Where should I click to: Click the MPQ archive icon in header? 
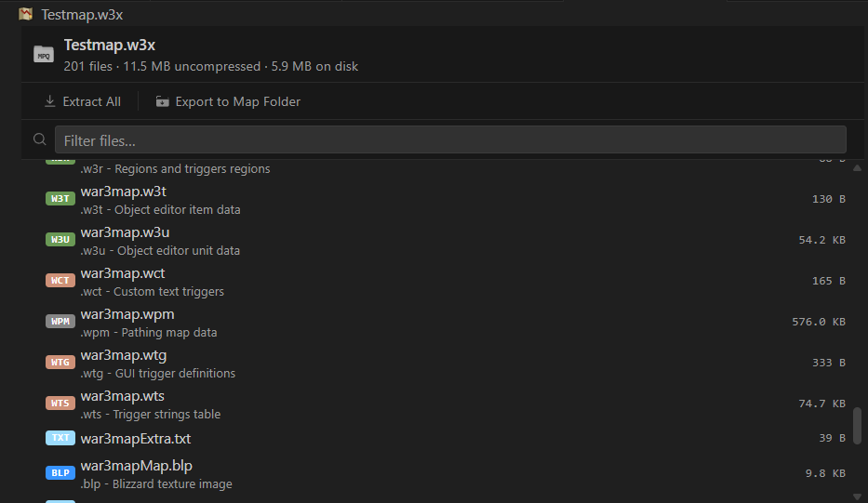44,54
